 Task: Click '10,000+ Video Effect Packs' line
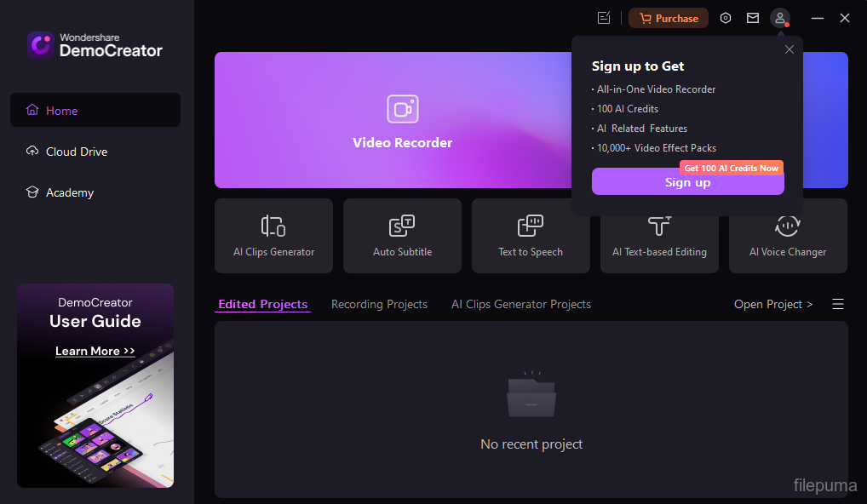pos(657,148)
